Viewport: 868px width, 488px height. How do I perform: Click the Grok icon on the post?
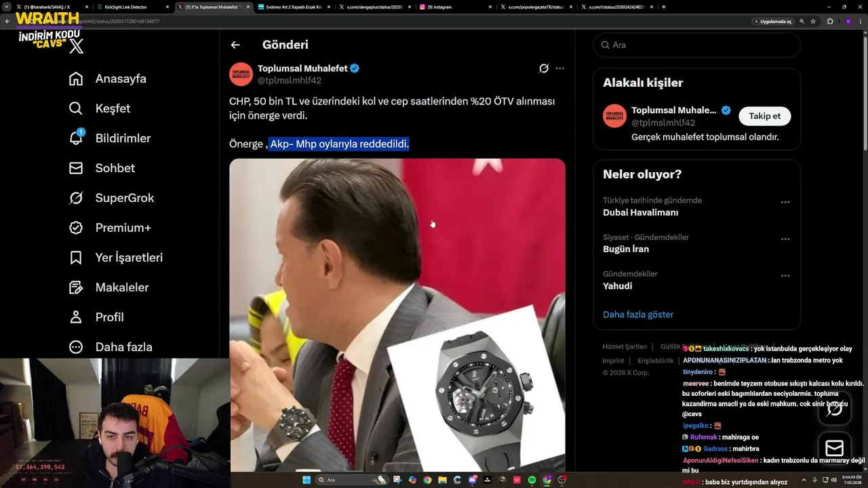click(543, 68)
